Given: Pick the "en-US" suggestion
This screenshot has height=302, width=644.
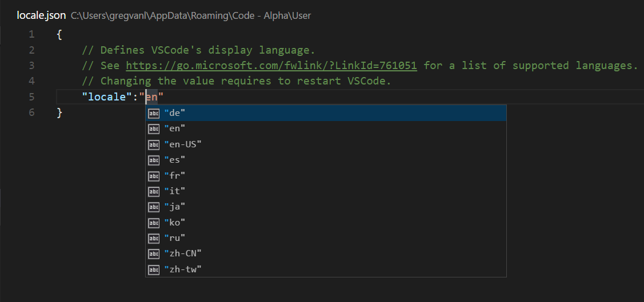Looking at the screenshot, I should coord(326,144).
